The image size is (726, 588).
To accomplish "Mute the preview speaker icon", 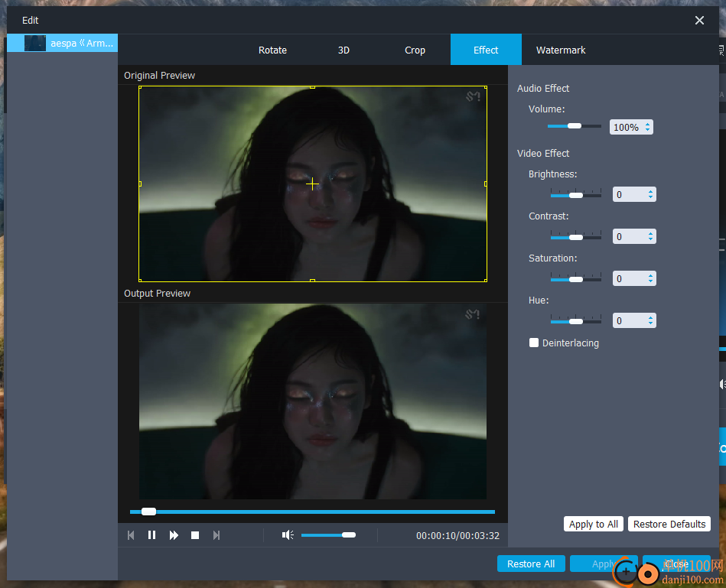I will 288,535.
